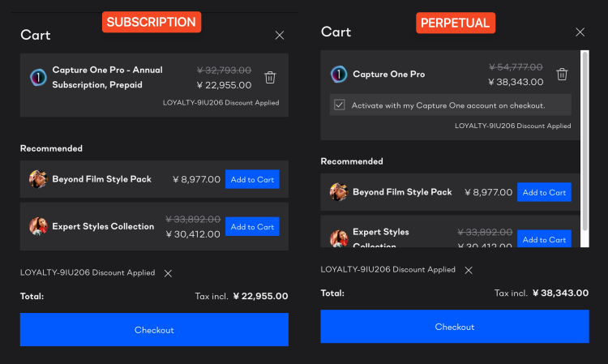Add Expert Styles Collection in subscription cart
608x364 pixels.
pos(252,226)
